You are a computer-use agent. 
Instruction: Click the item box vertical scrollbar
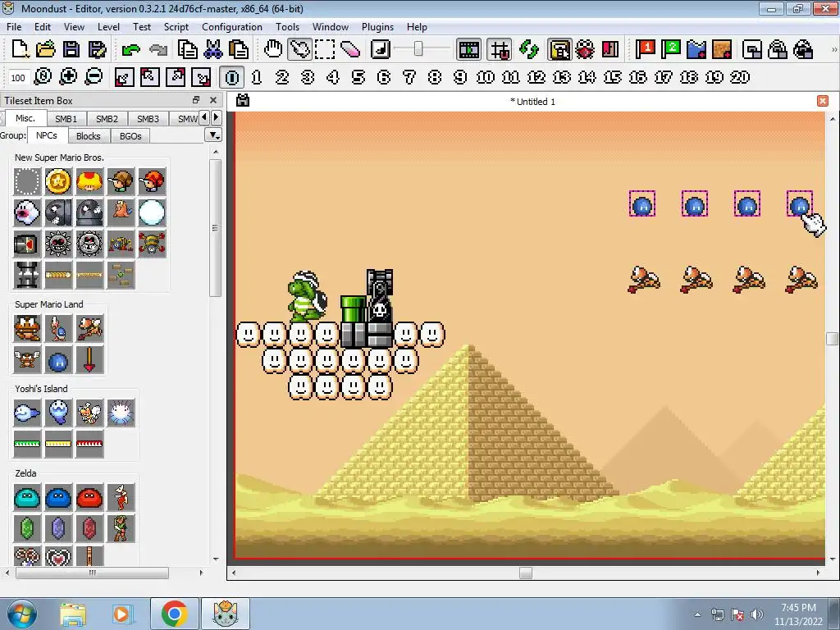(x=216, y=228)
